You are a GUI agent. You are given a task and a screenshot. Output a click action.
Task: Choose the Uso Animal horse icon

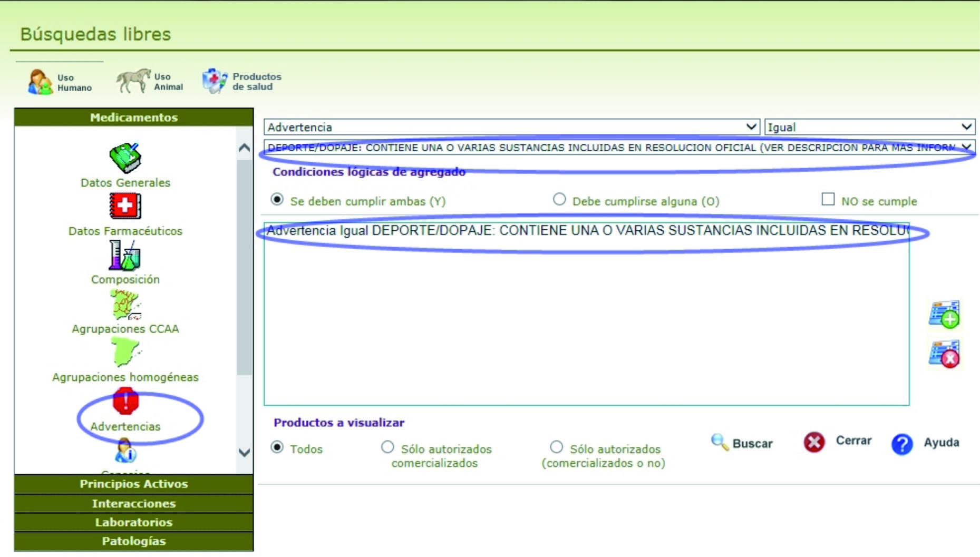(134, 81)
